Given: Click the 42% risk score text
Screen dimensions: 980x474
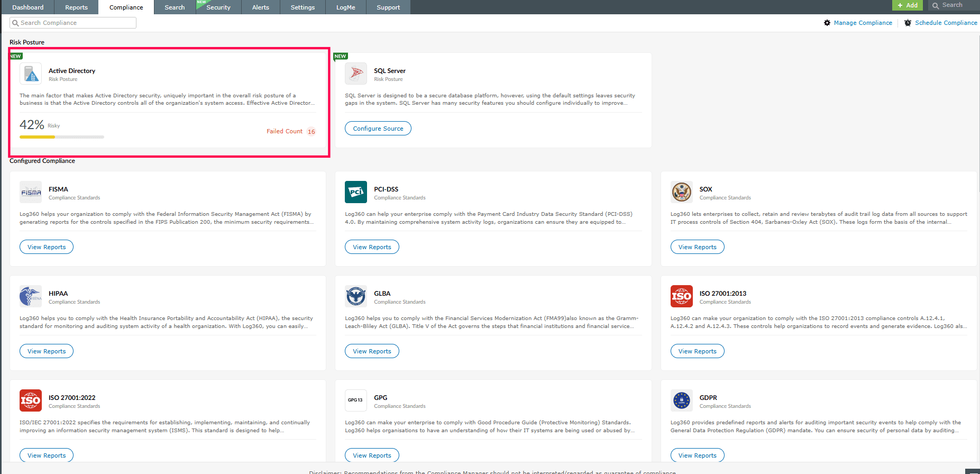Looking at the screenshot, I should click(32, 125).
